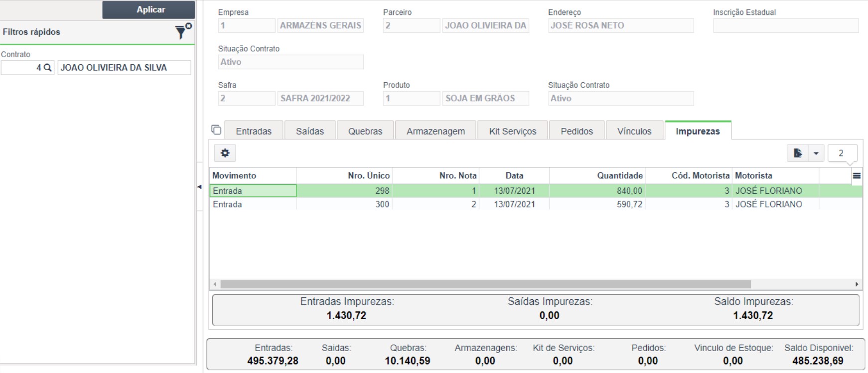Click the Nro. Único value 300

(382, 204)
